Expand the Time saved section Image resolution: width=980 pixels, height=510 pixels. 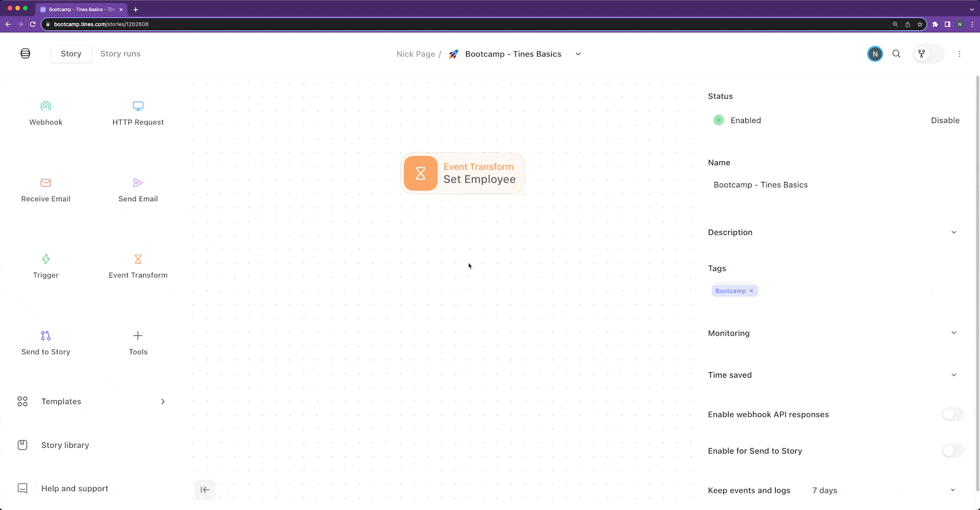954,375
